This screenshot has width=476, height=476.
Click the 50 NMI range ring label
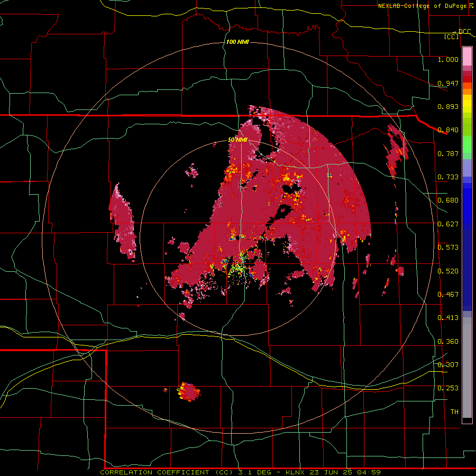pos(237,140)
